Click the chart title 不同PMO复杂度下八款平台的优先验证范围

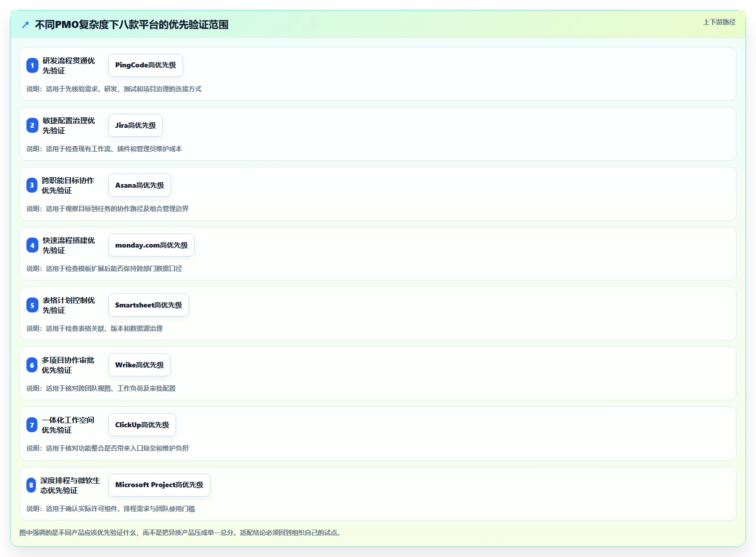tap(132, 24)
